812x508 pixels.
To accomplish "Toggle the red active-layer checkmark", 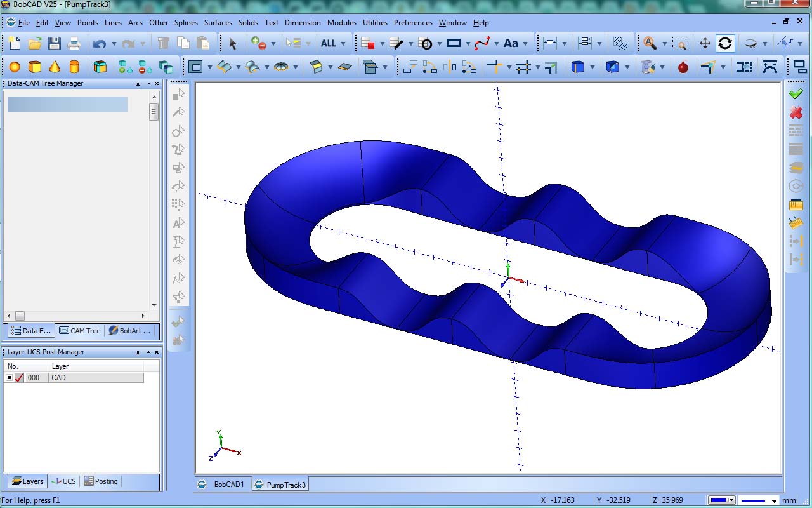I will [19, 378].
